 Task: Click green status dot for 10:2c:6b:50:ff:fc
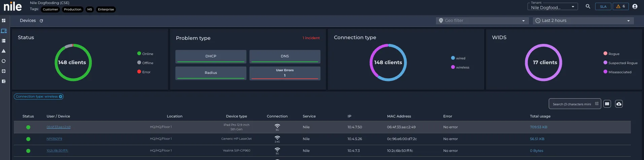28,151
